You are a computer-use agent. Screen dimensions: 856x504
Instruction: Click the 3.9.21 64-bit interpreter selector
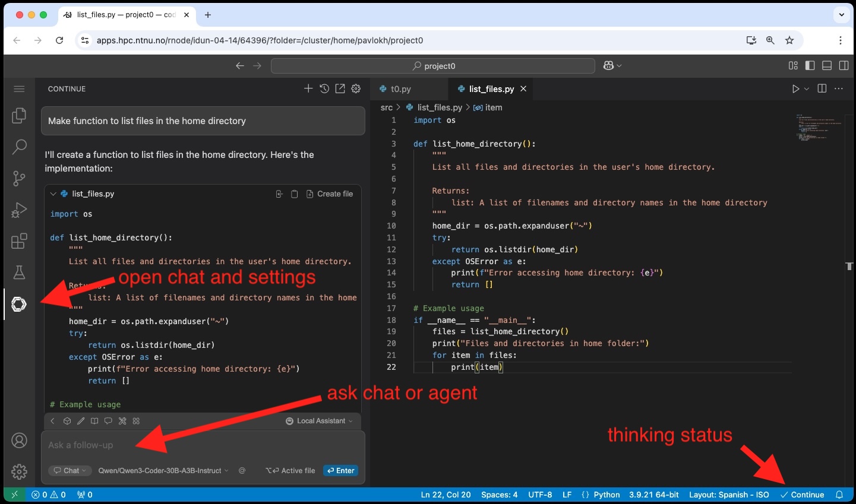(x=654, y=495)
